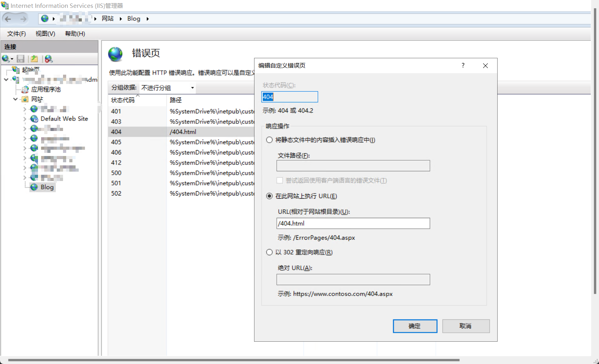Choose the 302 redirect response radio
Viewport: 599px width, 364px height.
pyautogui.click(x=269, y=253)
